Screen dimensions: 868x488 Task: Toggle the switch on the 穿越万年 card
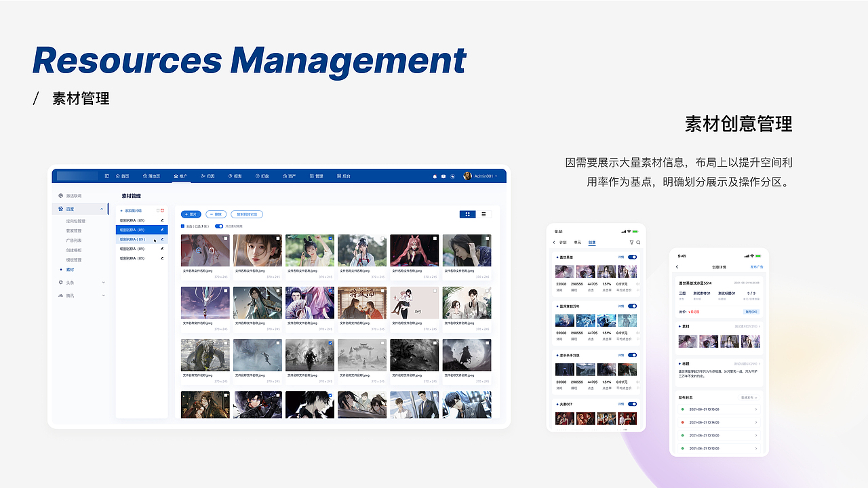pos(633,306)
